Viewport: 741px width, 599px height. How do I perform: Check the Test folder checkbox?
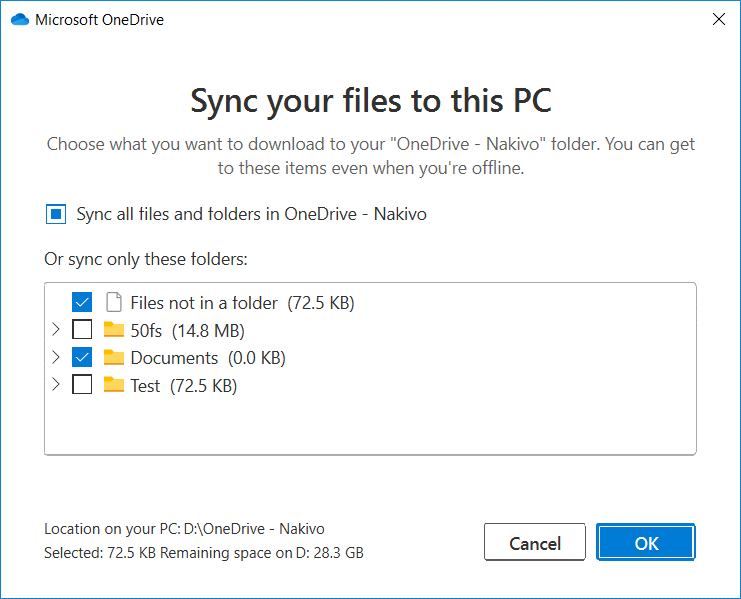[82, 385]
